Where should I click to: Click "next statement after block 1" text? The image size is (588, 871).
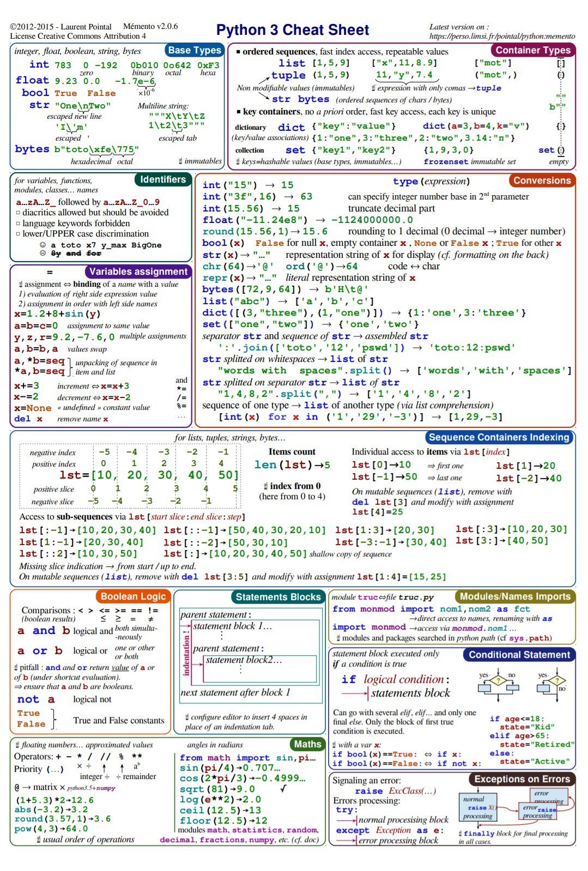[235, 692]
